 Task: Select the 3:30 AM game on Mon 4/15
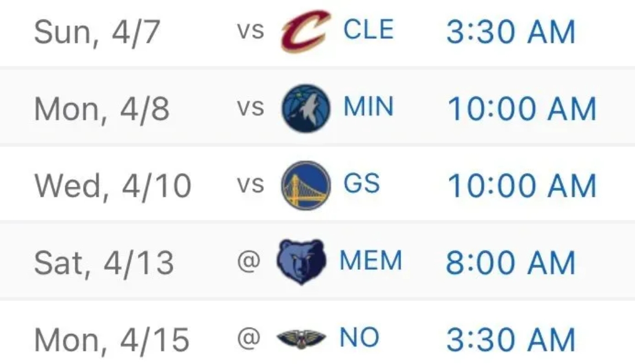511,339
